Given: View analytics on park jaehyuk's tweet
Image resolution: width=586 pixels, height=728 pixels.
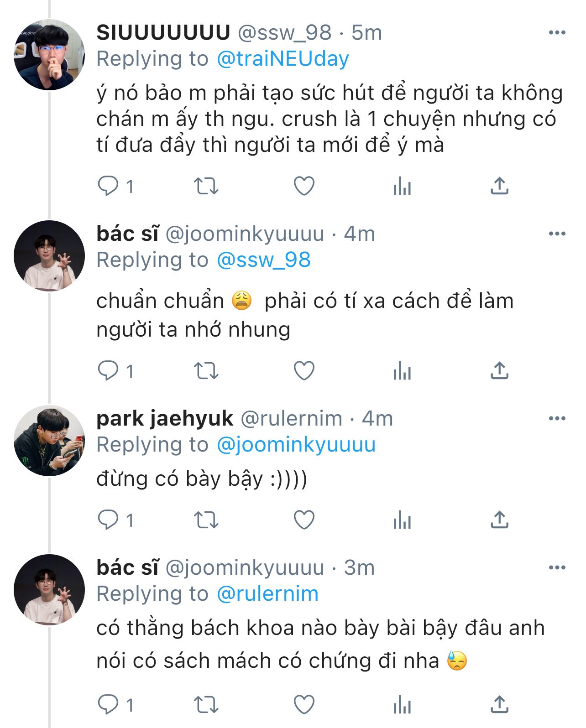Looking at the screenshot, I should pos(402,520).
